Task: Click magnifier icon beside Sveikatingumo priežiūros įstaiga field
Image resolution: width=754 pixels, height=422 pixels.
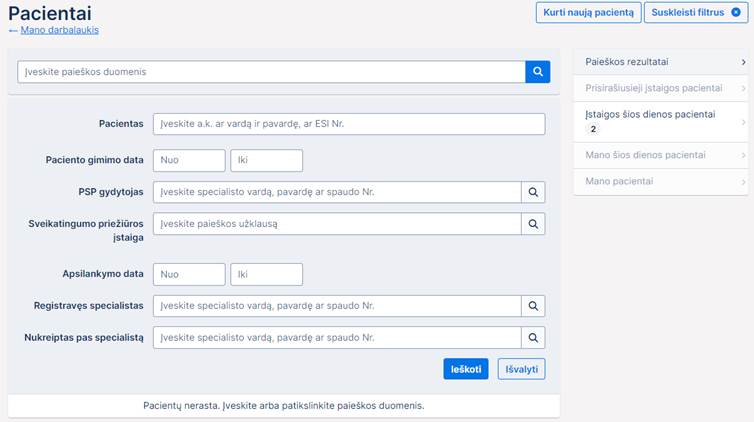Action: [533, 224]
